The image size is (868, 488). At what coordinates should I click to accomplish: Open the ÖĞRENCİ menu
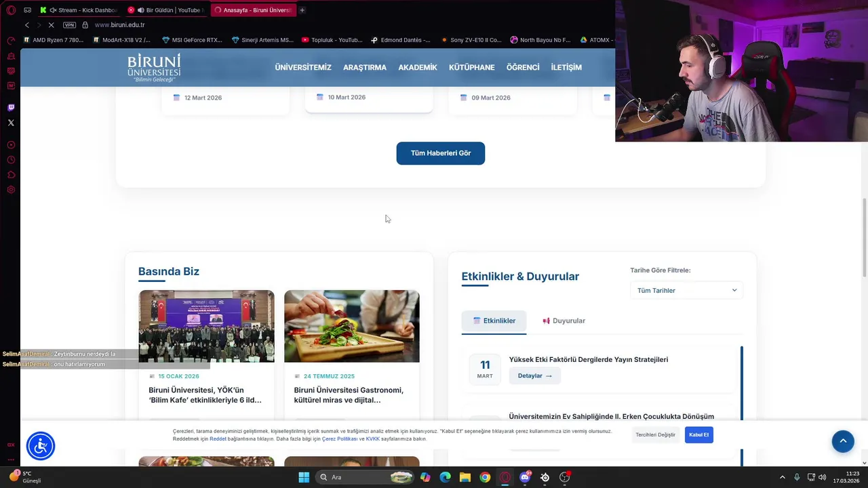point(523,67)
